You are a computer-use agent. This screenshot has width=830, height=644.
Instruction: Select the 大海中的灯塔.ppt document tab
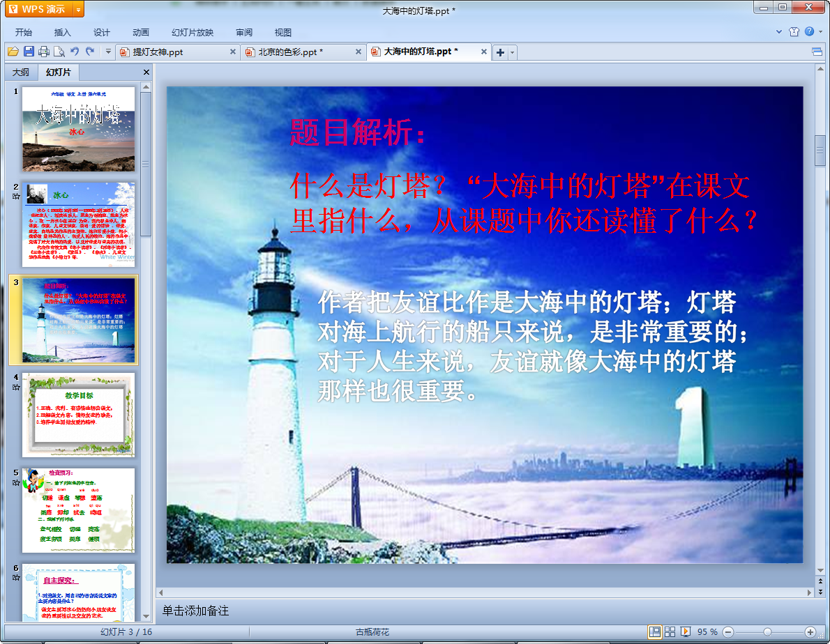(x=423, y=52)
